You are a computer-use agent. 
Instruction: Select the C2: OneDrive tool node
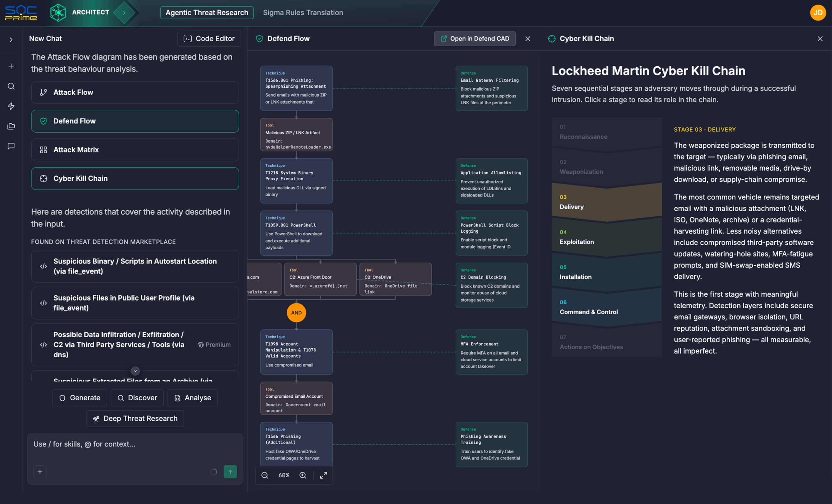point(396,279)
